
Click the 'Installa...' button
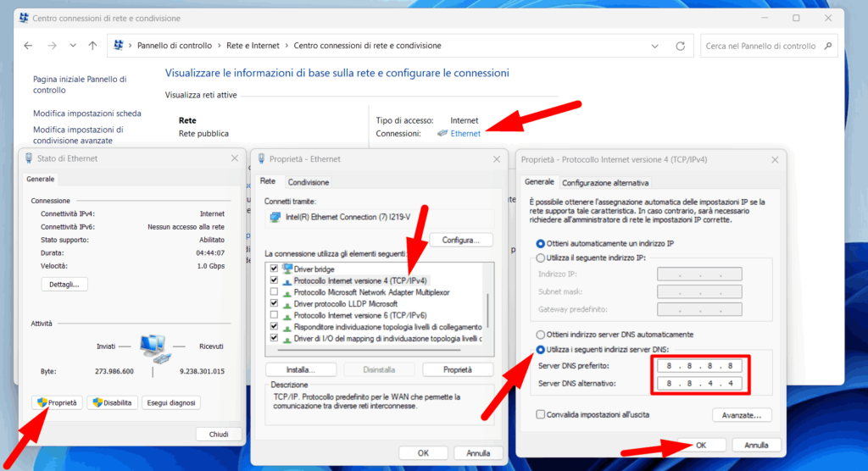pyautogui.click(x=301, y=369)
